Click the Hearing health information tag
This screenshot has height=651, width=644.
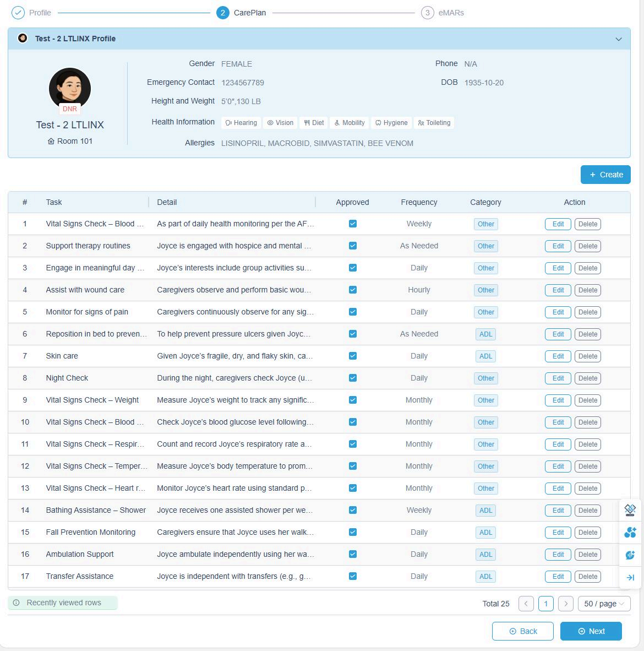241,123
